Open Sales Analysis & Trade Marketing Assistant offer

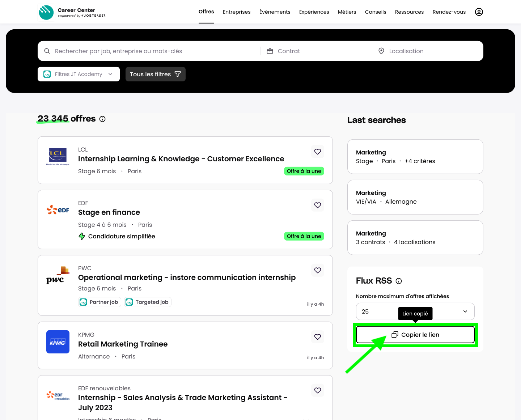point(183,403)
